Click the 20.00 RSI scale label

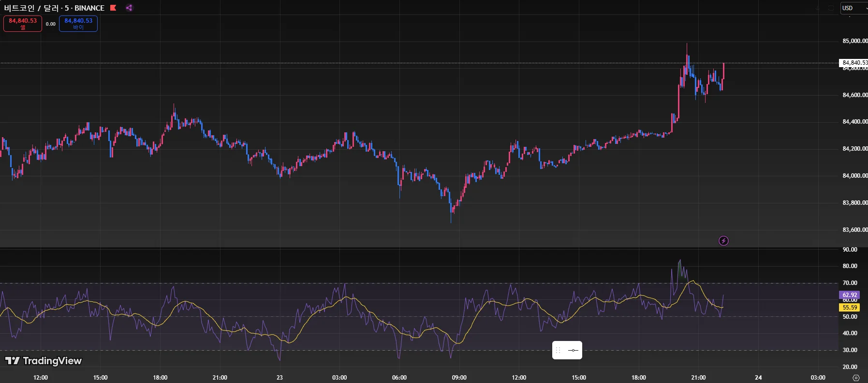[850, 367]
